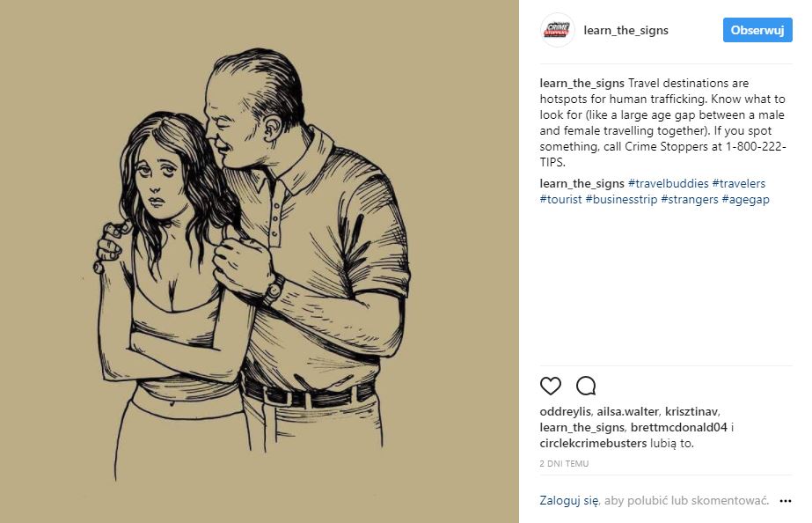Viewport: 812px width, 523px height.
Task: Click the Zaloguj się login link
Action: pos(568,501)
